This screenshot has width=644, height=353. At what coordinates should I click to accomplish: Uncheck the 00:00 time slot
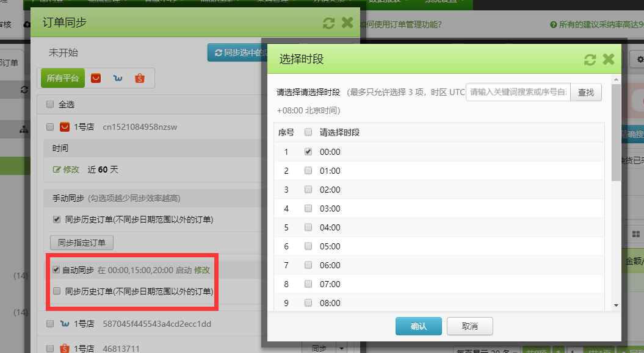pos(308,152)
